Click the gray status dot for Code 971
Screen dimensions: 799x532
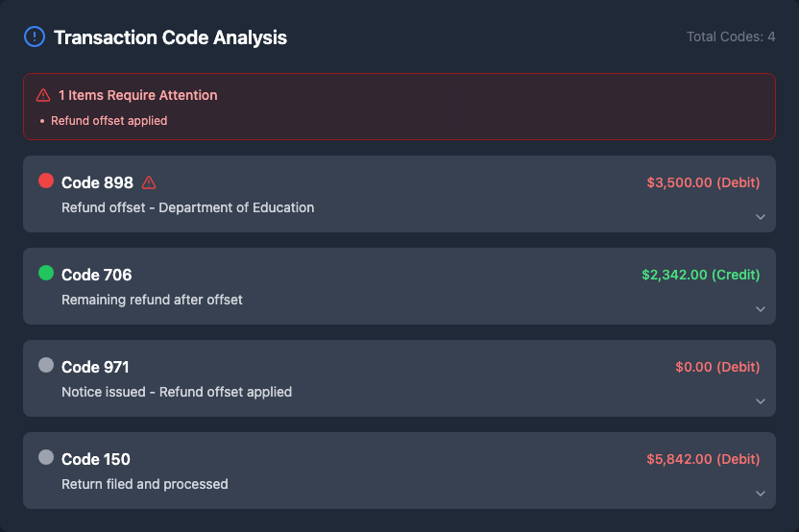point(46,365)
